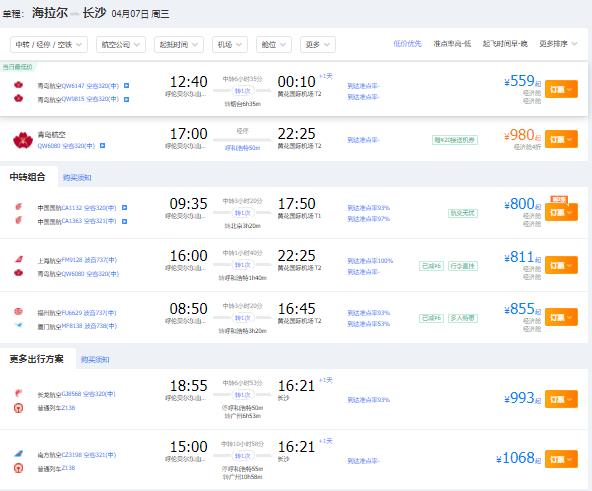Screen dimensions: 592x491
Task: Click Qingdao Airlines logo beside QW9815
Action: click(x=18, y=98)
